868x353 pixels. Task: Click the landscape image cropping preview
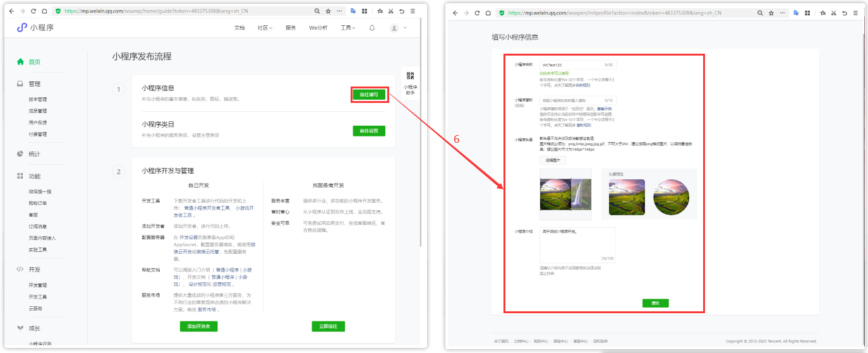point(566,194)
